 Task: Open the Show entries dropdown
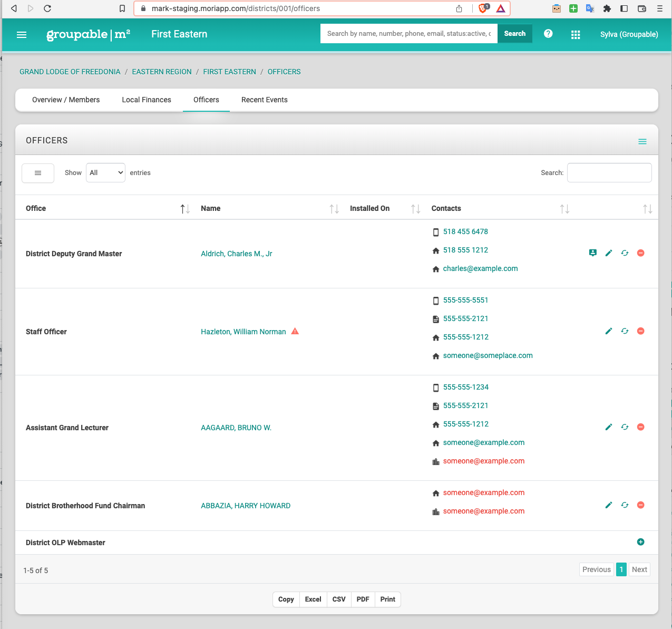coord(105,173)
